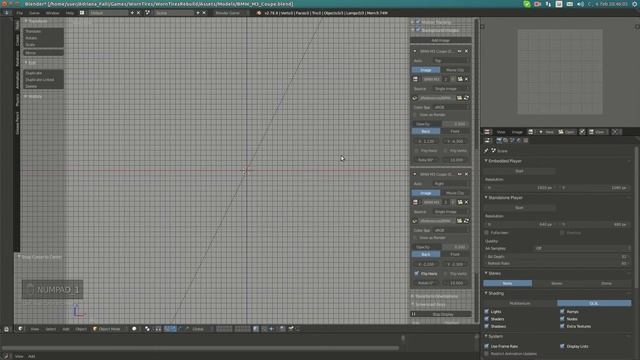Reload the Top-axis background image file
This screenshot has height=360, width=640.
coord(467,98)
